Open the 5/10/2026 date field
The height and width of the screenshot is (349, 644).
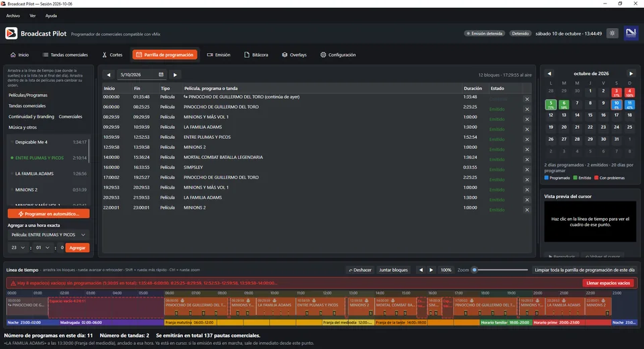click(x=142, y=74)
